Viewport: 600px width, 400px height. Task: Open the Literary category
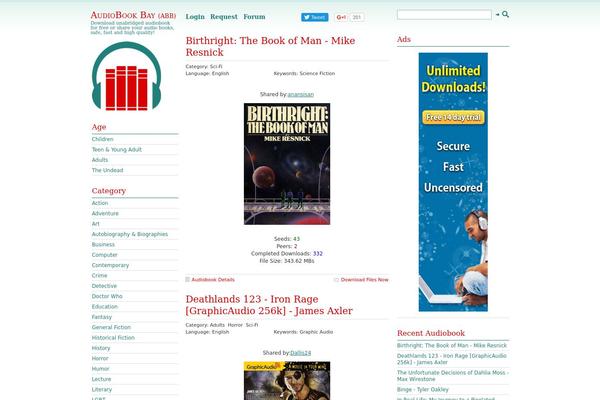[102, 389]
